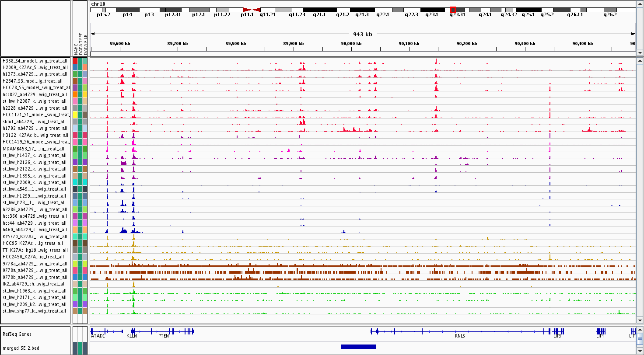Image resolution: width=644 pixels, height=355 pixels.
Task: Click the PTEN gene annotation
Action: [x=163, y=336]
